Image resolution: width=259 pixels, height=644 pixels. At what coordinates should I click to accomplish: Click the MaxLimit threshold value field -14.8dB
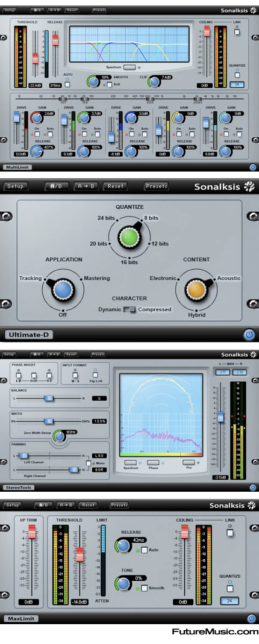click(x=80, y=602)
